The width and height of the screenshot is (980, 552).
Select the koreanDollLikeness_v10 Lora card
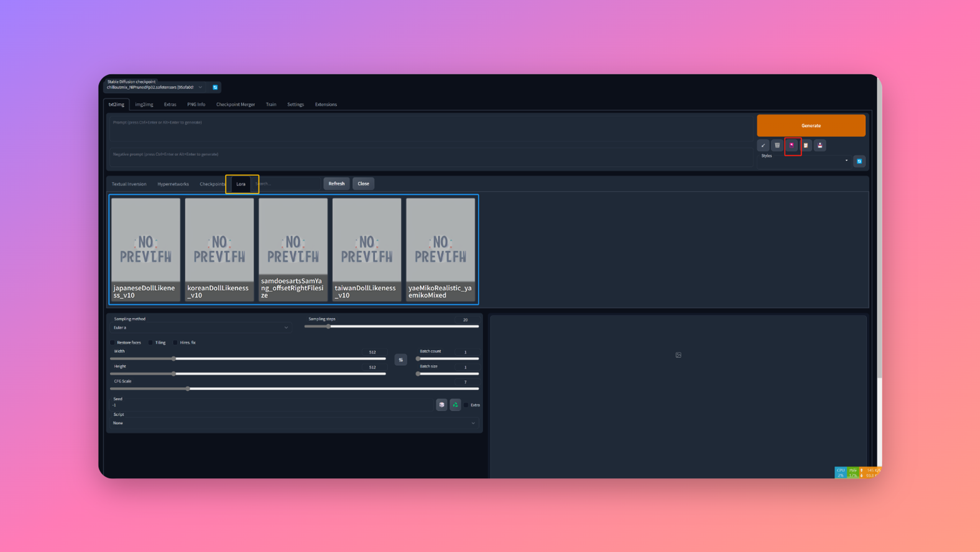click(220, 250)
